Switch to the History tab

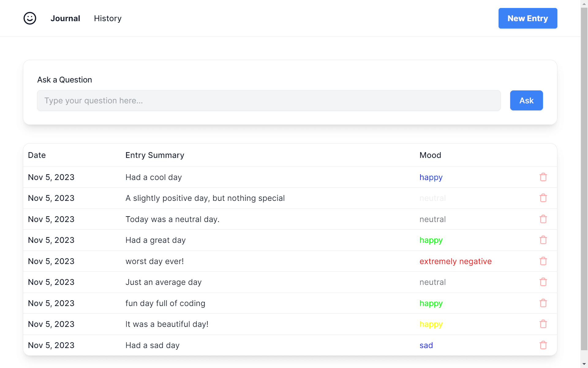point(107,18)
